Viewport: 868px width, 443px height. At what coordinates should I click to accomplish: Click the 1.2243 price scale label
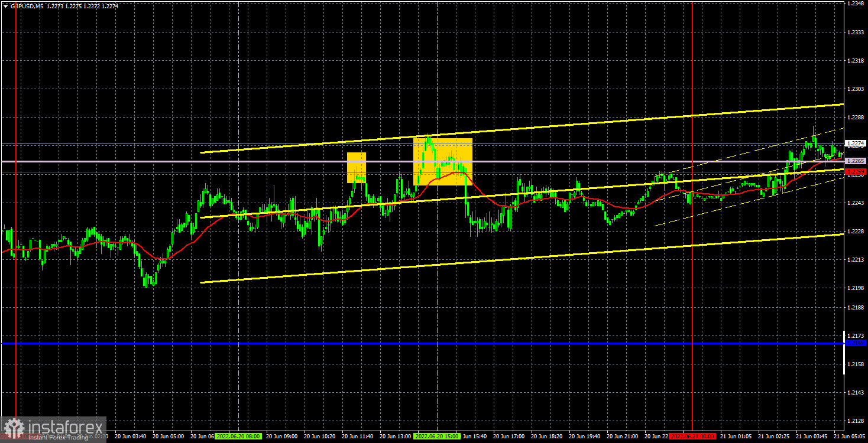(856, 203)
